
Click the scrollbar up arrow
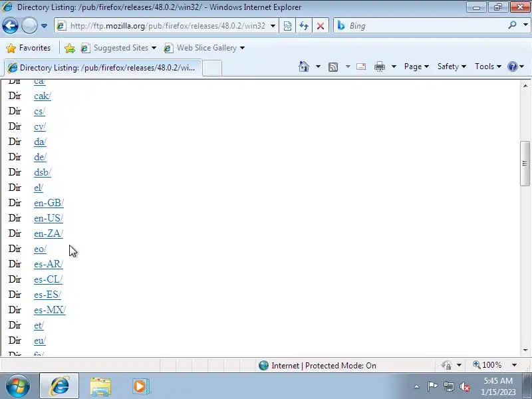(x=525, y=86)
